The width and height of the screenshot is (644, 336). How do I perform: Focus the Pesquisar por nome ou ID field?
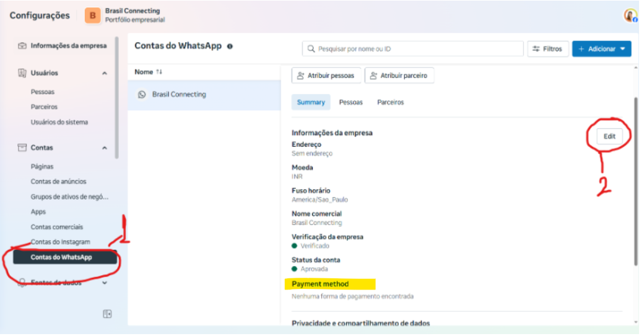413,48
